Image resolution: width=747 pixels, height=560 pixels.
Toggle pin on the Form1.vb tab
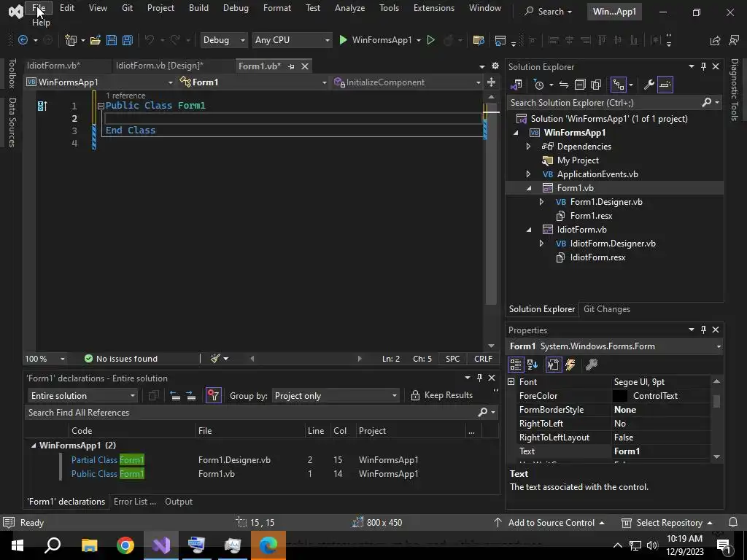click(291, 66)
